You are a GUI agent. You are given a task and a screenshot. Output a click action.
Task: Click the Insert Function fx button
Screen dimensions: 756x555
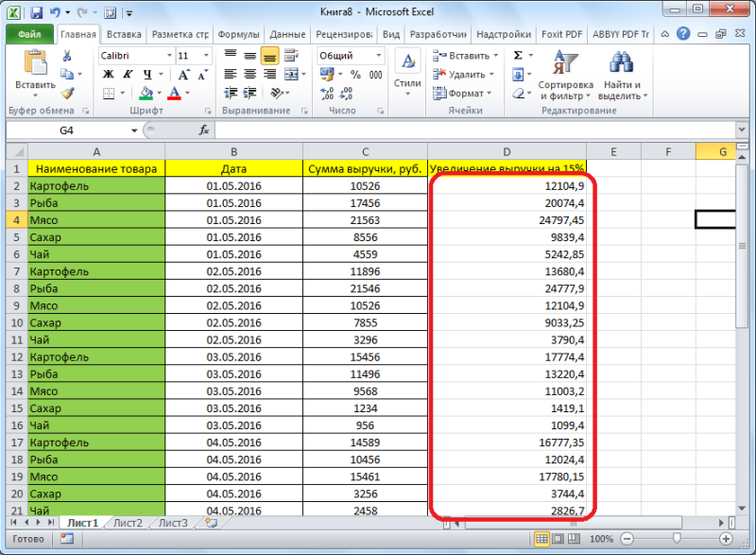point(204,130)
